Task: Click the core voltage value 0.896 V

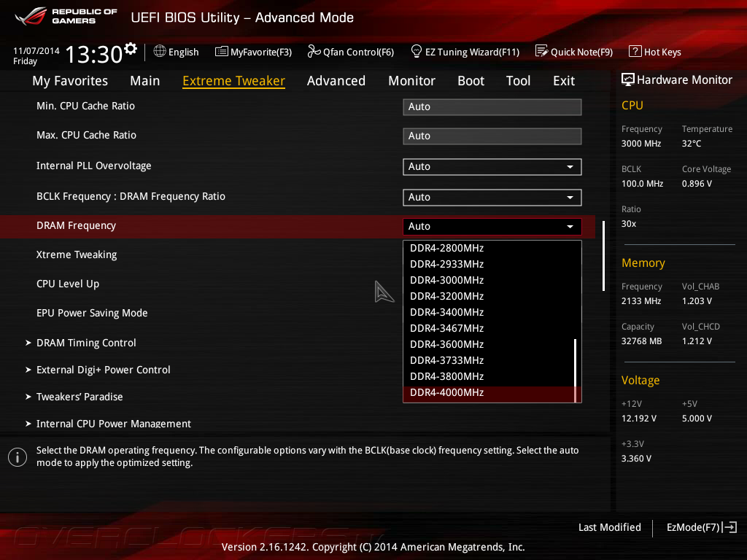Action: click(x=697, y=183)
